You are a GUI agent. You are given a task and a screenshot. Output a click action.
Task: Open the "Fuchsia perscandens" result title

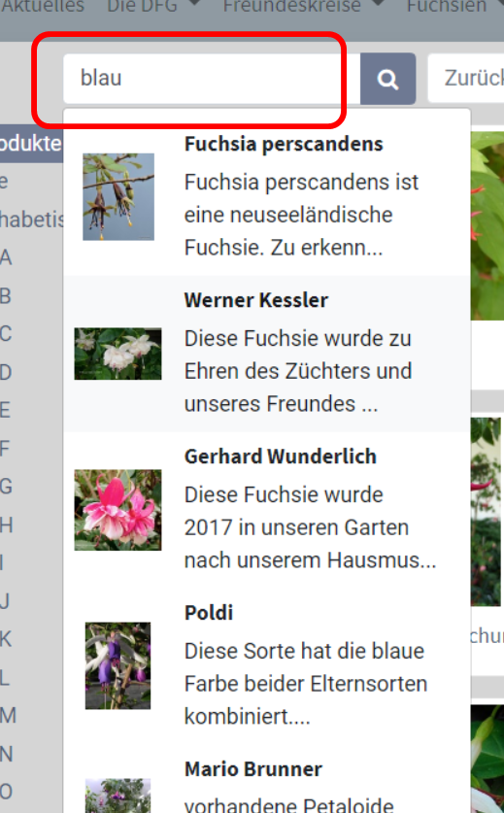tap(284, 144)
